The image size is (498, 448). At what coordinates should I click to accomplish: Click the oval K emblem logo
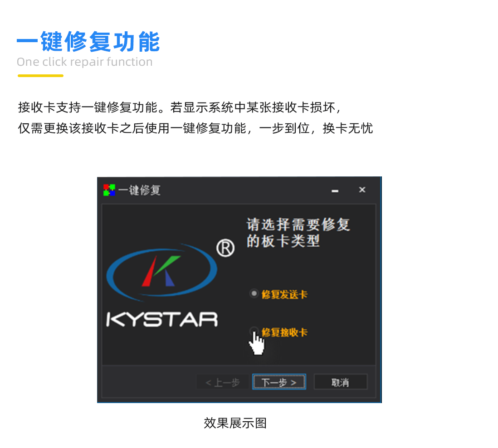(x=161, y=273)
